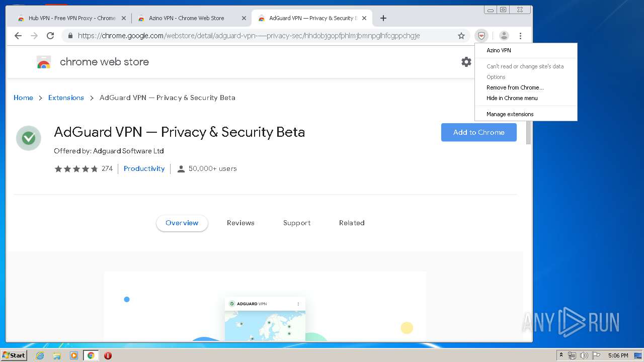Choose Hide in Chrome menu
This screenshot has height=362, width=644.
pyautogui.click(x=526, y=98)
